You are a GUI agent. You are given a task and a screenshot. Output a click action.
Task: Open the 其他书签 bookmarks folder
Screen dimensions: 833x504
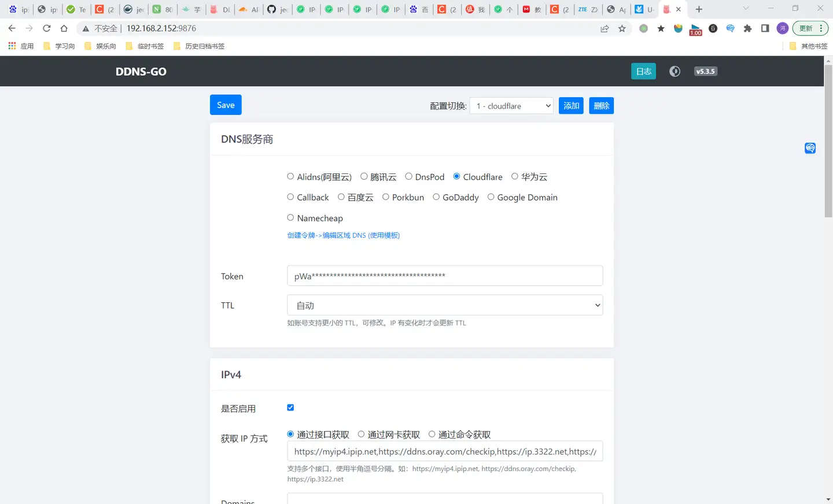pyautogui.click(x=808, y=46)
